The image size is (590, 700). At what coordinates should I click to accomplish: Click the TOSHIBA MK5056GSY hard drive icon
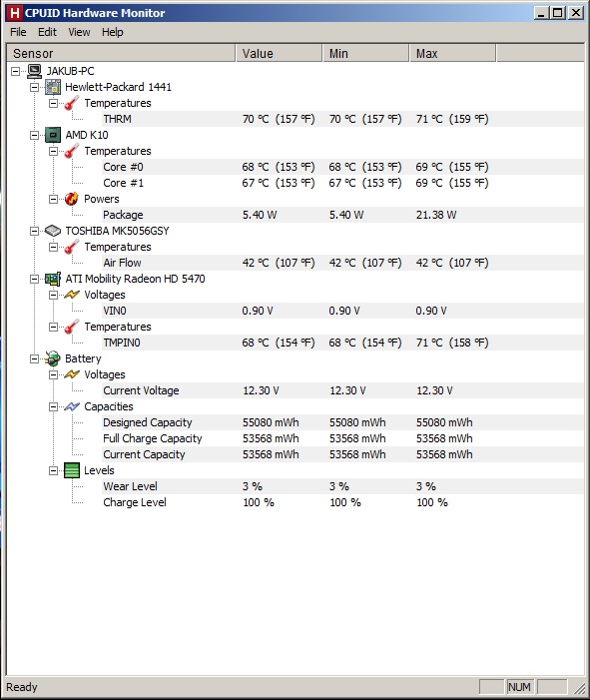coord(53,231)
